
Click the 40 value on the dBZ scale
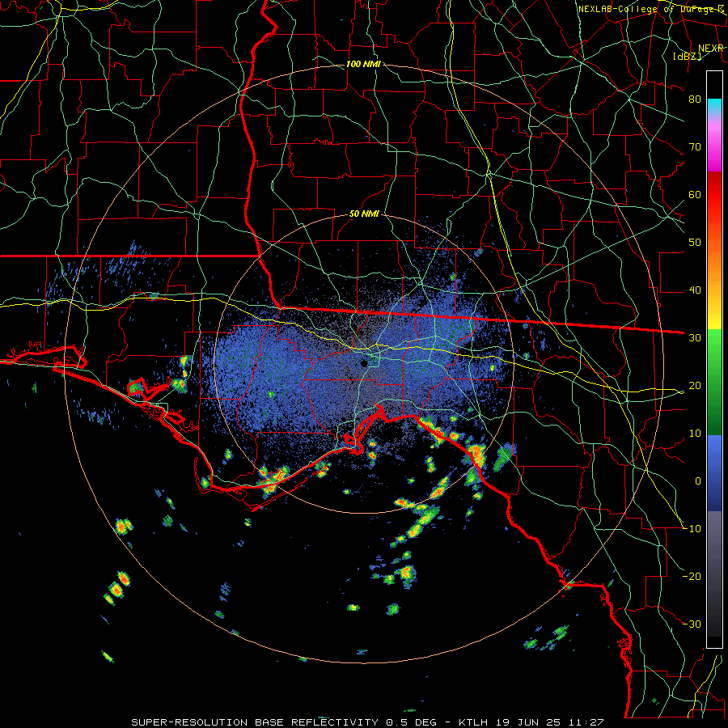(695, 290)
